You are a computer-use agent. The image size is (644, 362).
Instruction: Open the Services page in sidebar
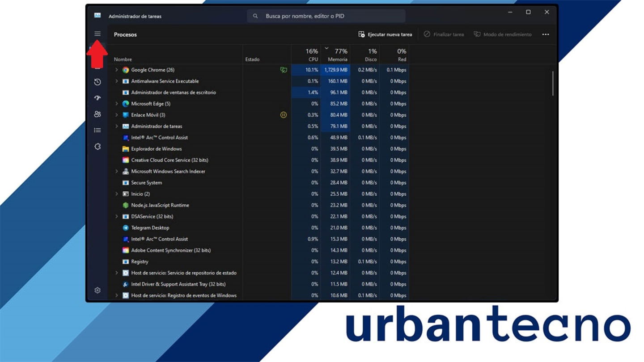[97, 147]
